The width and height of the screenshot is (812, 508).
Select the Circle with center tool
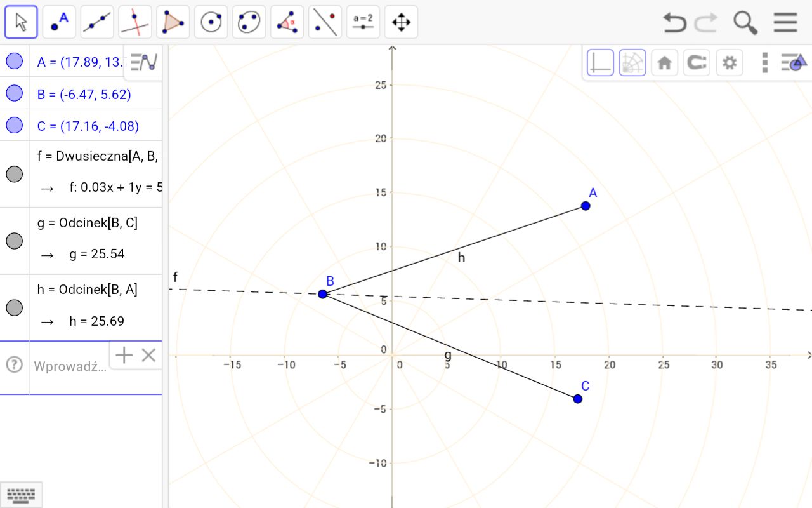[211, 23]
